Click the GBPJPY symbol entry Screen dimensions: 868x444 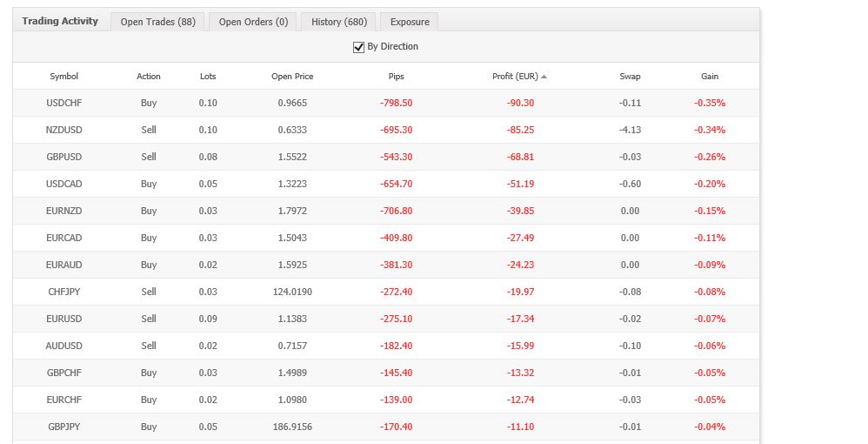(x=64, y=427)
